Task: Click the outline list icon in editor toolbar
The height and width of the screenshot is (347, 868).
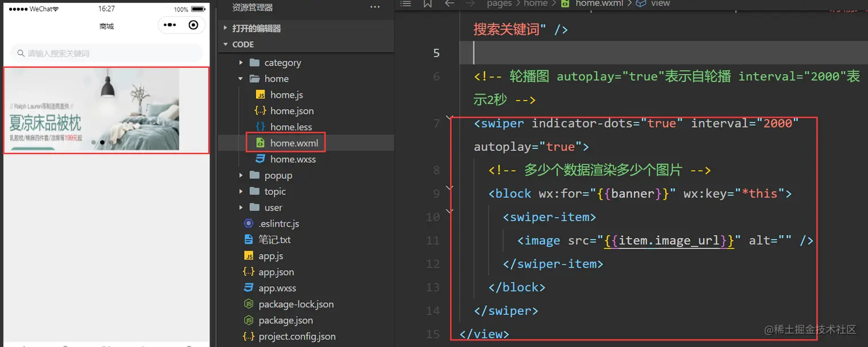Action: point(406,3)
